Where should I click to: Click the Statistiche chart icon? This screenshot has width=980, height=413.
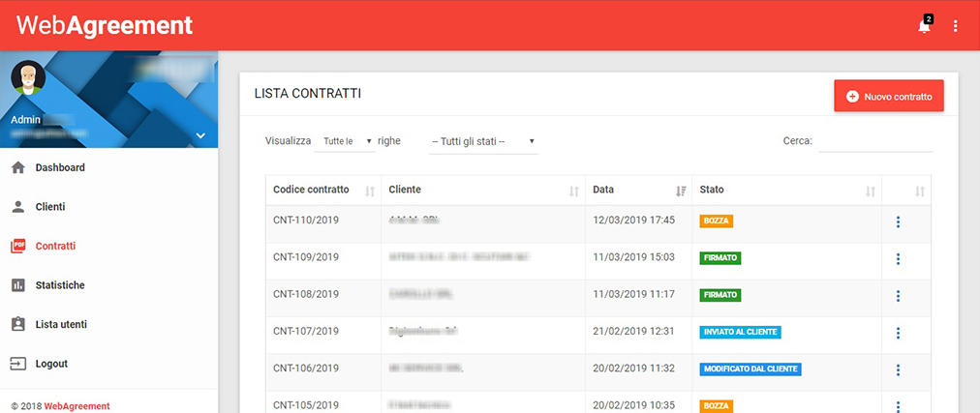17,285
